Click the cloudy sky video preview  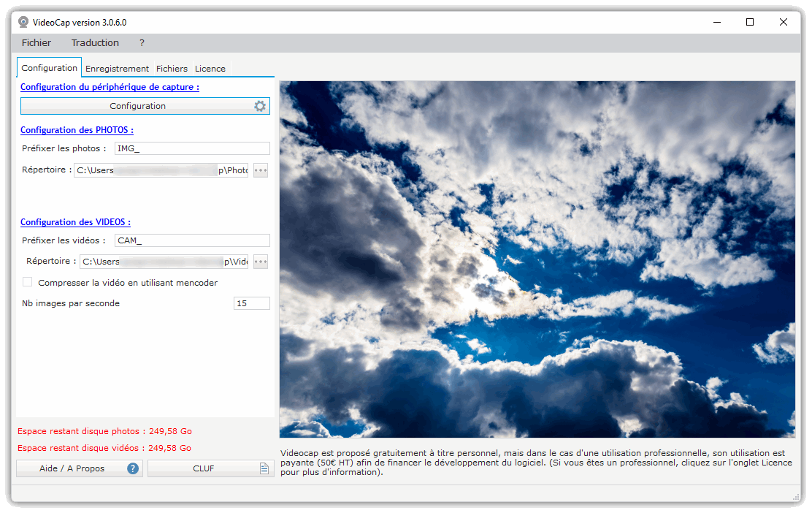click(537, 259)
